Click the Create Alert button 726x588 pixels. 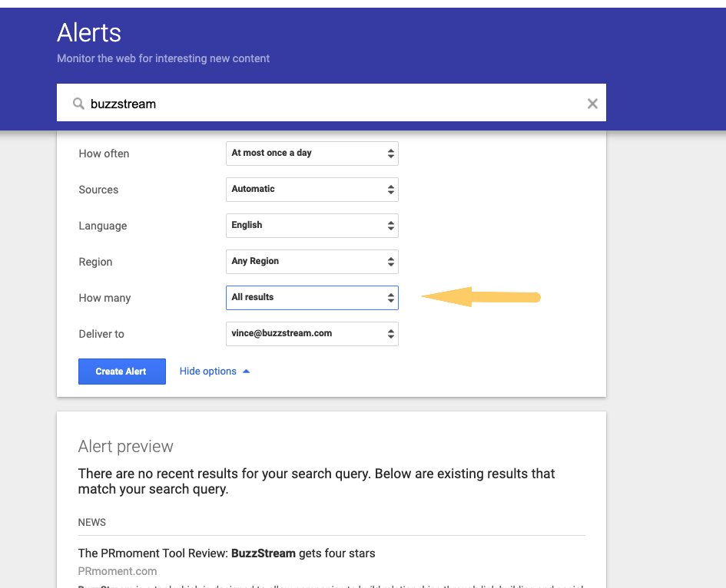[x=121, y=371]
